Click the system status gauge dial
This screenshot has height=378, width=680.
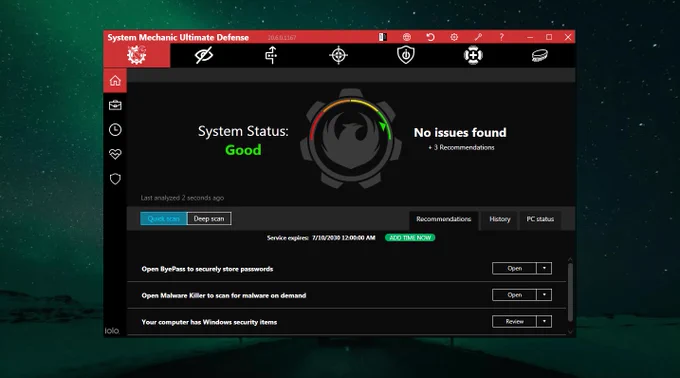tap(351, 138)
